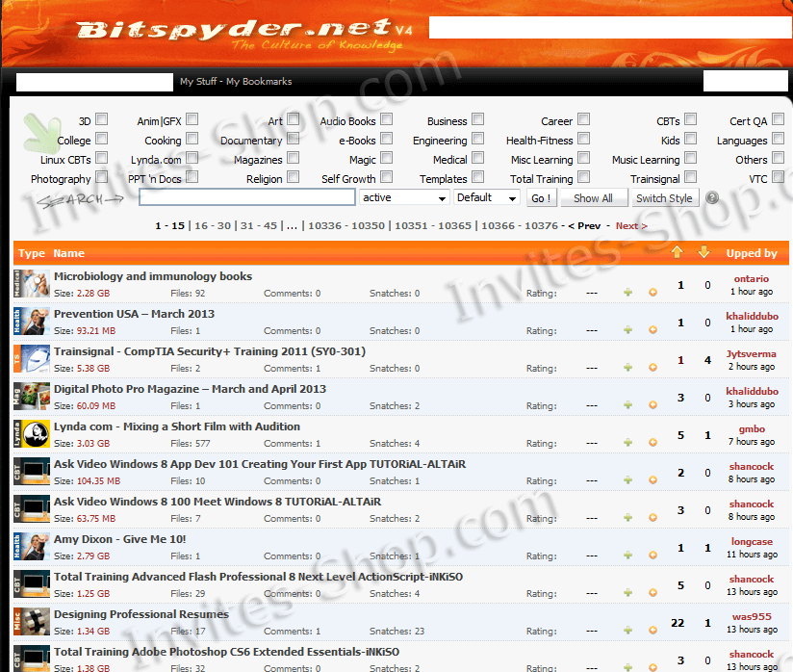Viewport: 793px width, 672px height.
Task: Check the Total Training category checkbox
Action: point(583,176)
